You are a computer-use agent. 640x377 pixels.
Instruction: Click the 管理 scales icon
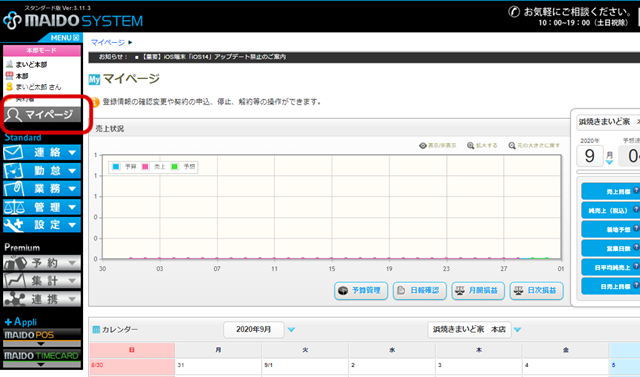click(13, 207)
